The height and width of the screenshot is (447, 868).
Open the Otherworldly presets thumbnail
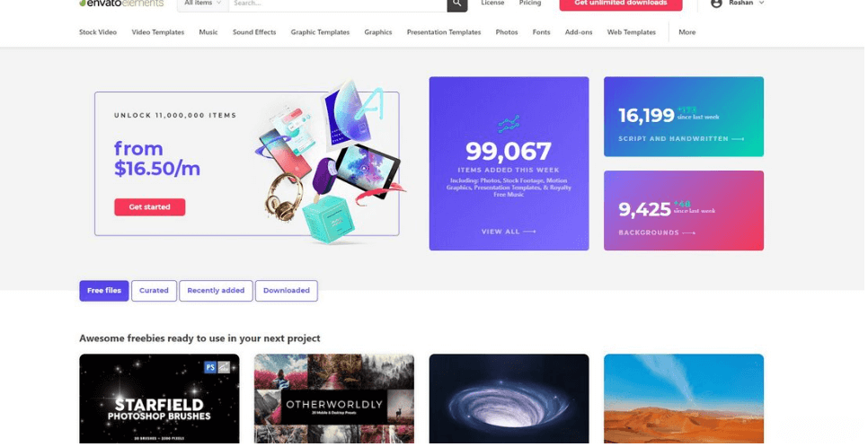click(333, 399)
